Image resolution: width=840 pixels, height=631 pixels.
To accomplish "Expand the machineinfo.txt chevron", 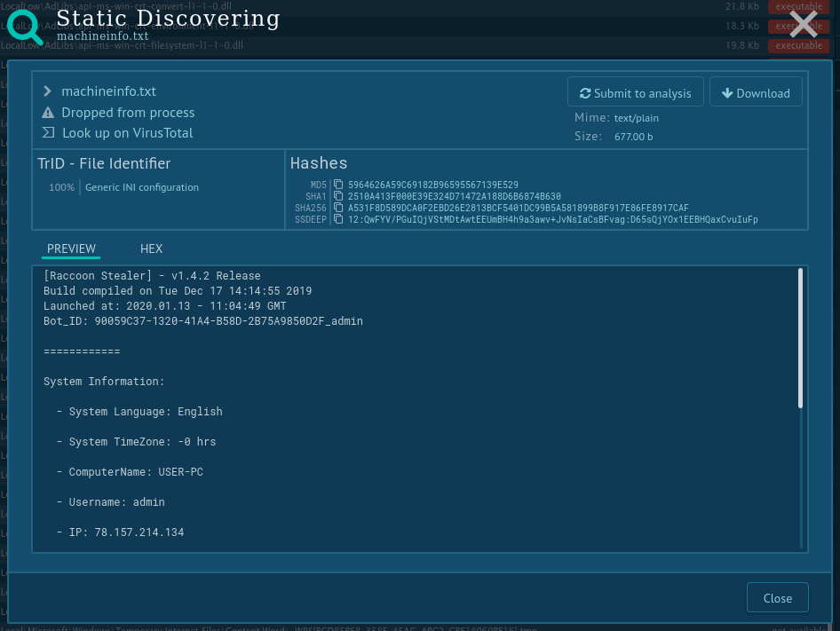I will [48, 91].
